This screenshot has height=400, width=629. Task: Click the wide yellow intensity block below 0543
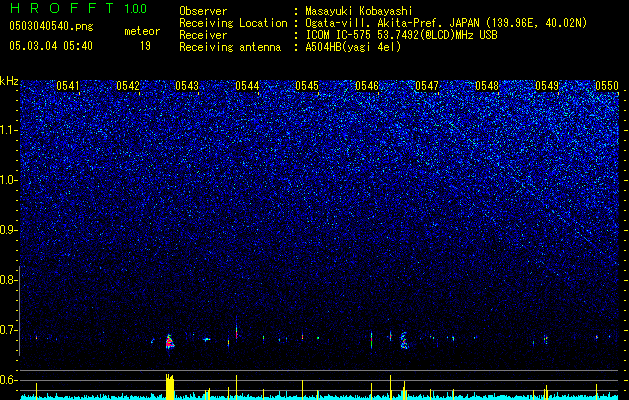point(170,387)
